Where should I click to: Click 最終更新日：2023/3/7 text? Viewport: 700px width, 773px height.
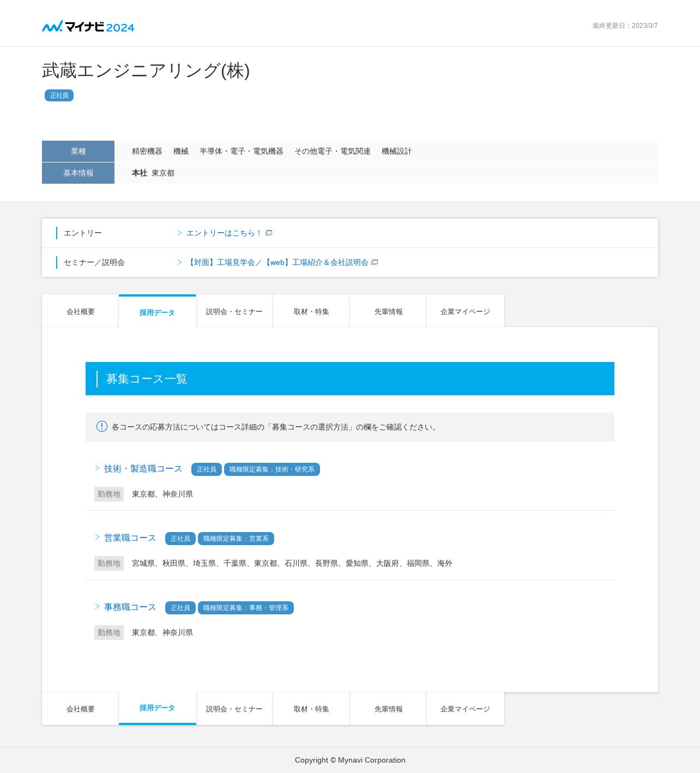(625, 26)
